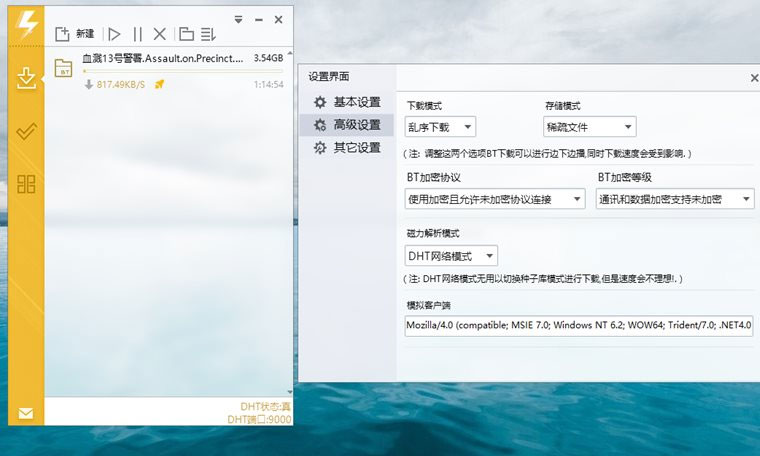Close the downloader window
This screenshot has height=456, width=760.
click(278, 19)
